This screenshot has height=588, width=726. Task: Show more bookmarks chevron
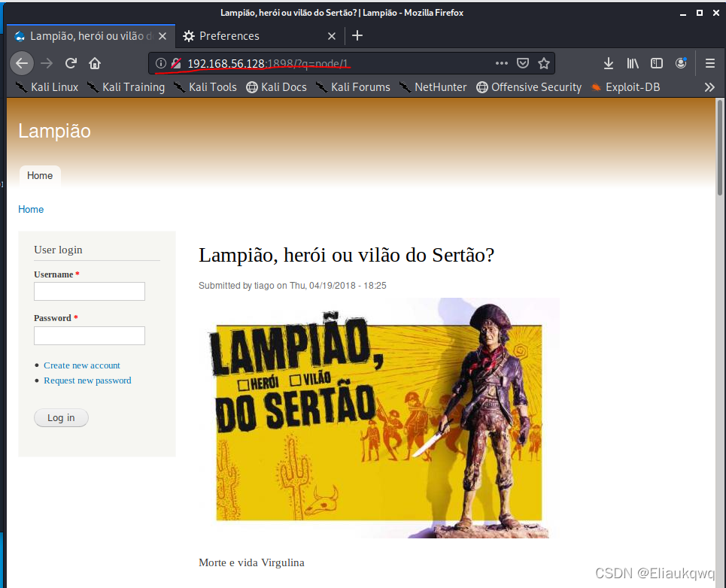pos(709,87)
